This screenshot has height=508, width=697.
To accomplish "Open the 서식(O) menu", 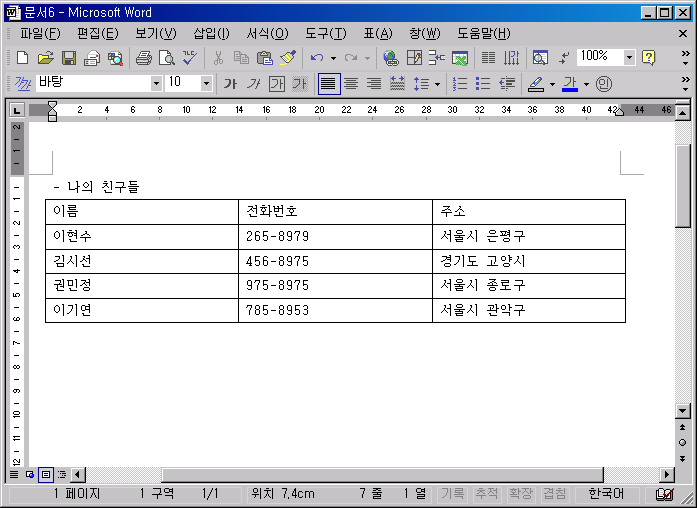I will [x=267, y=33].
